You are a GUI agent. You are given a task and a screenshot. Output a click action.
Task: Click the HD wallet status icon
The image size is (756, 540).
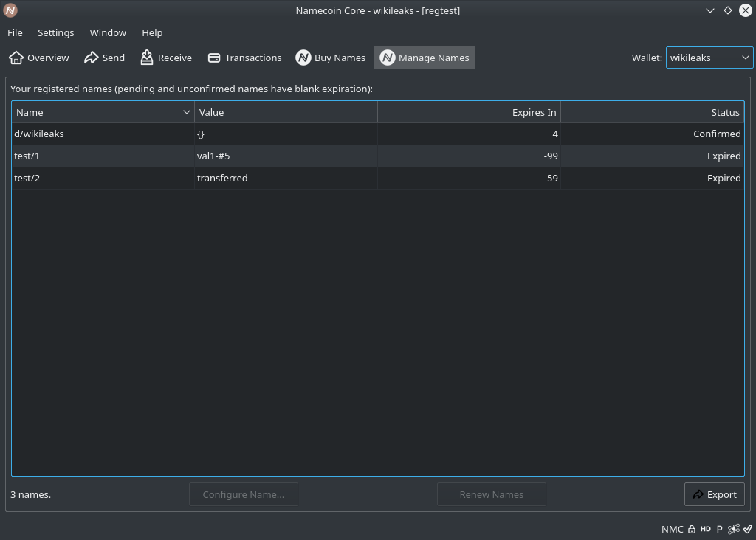click(x=705, y=529)
